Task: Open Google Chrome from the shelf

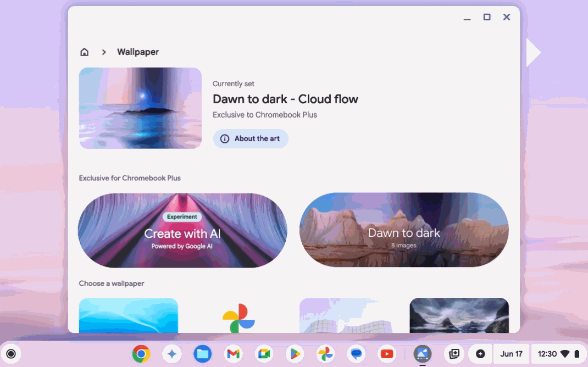Action: coord(141,354)
